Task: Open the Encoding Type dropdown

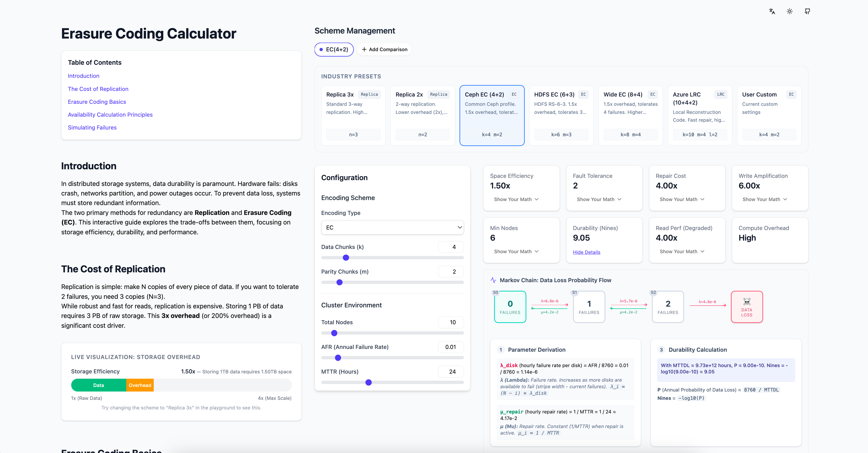Action: coord(392,227)
